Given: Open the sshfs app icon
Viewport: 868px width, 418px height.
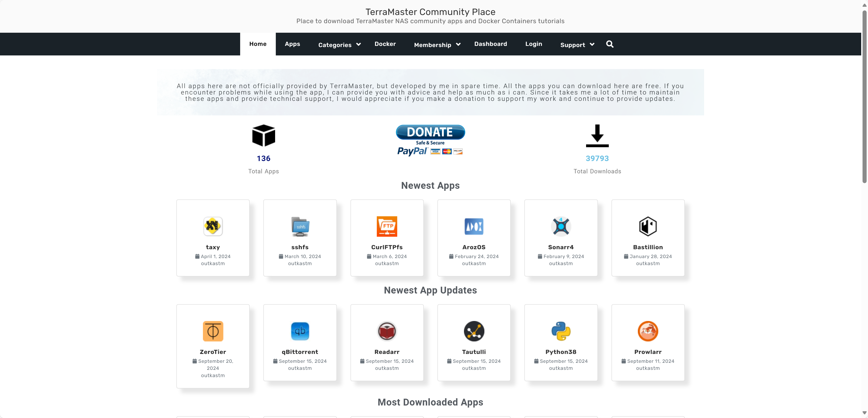Looking at the screenshot, I should pos(300,226).
